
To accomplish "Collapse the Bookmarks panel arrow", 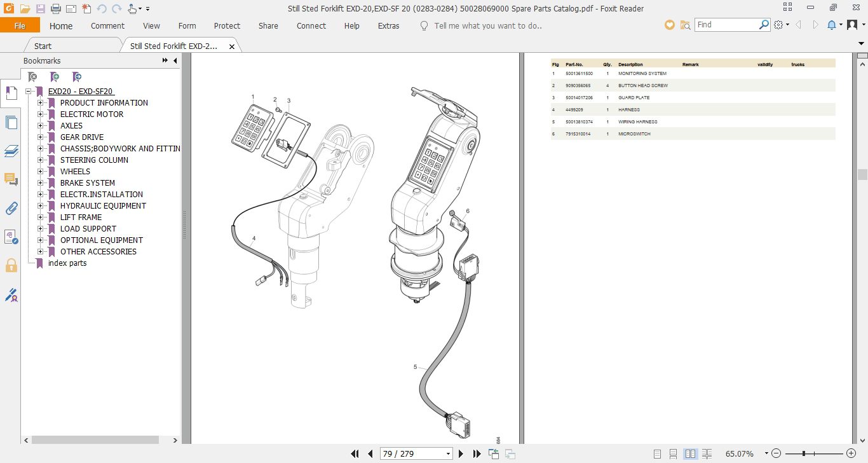I will click(x=175, y=60).
